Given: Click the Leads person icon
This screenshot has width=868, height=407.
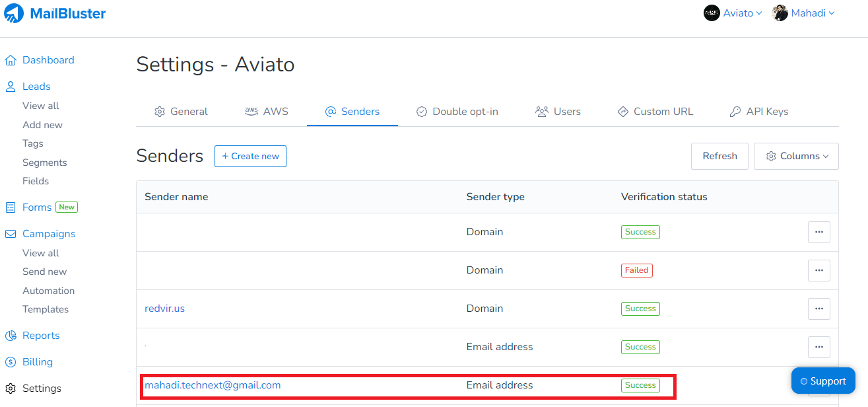Looking at the screenshot, I should coord(11,87).
